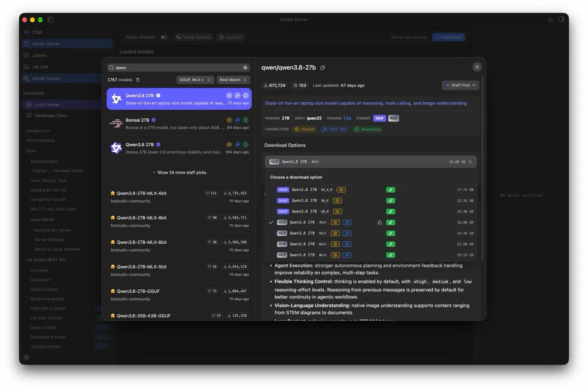Choose the MLX Qwen3.8 27B 8bit option
The image size is (588, 390).
(x=371, y=255)
